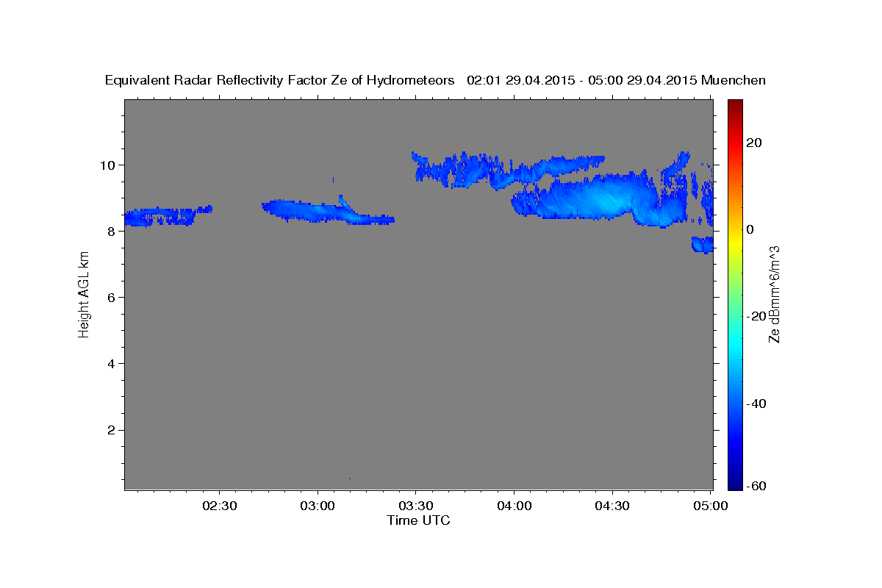
Task: Click the 03:30 time tick label
Action: click(416, 506)
